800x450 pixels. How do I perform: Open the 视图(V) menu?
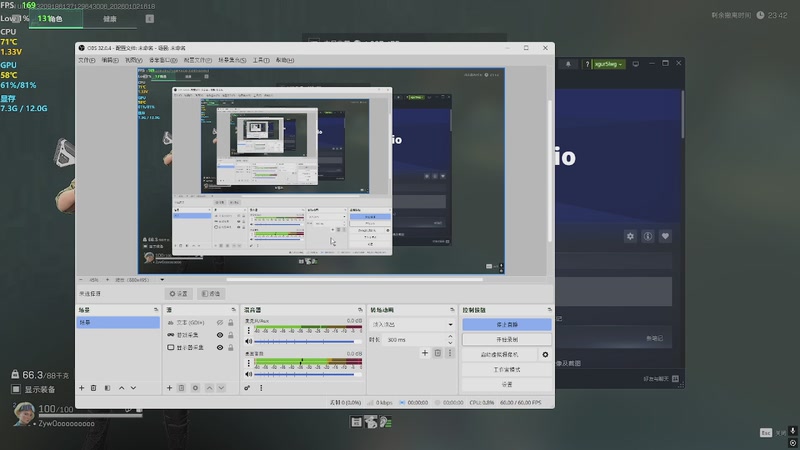pos(134,60)
